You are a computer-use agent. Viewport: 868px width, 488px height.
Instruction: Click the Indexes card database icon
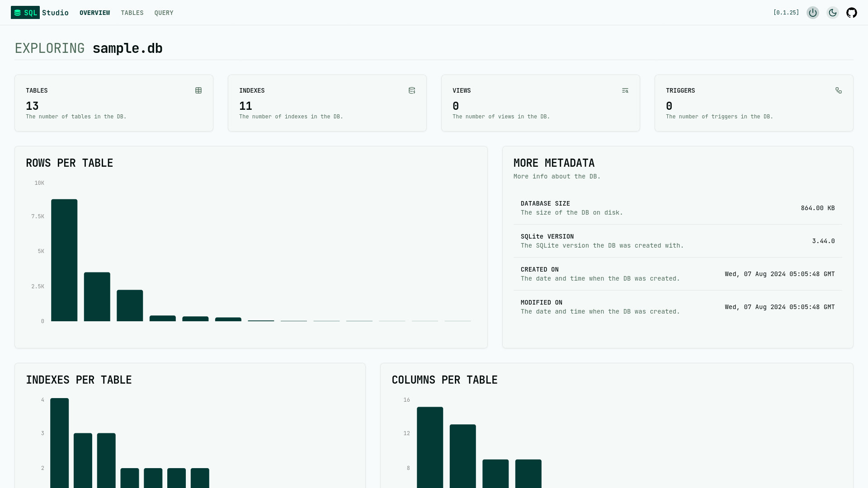(412, 90)
